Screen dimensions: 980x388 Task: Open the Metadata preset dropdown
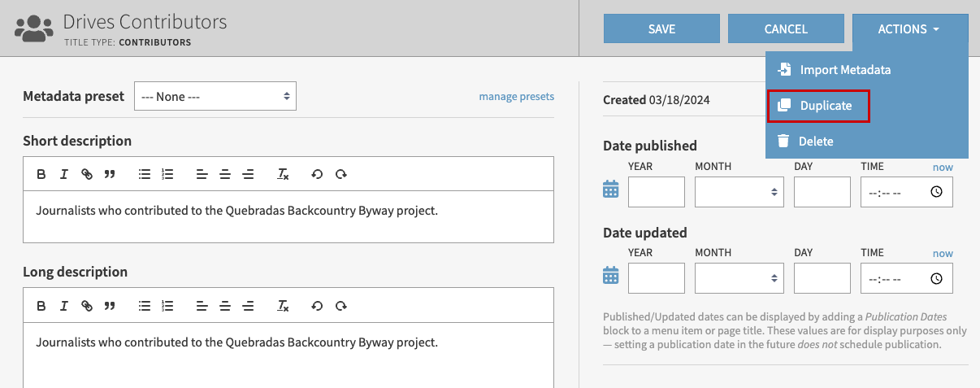tap(215, 96)
